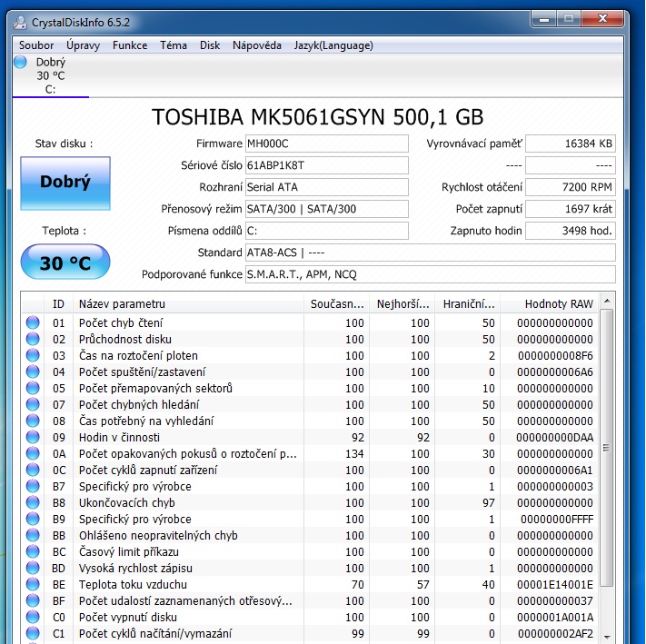Click the Vyrovnávací paměť value 16384 KB
Viewport: 646px width, 644px height.
click(x=571, y=144)
